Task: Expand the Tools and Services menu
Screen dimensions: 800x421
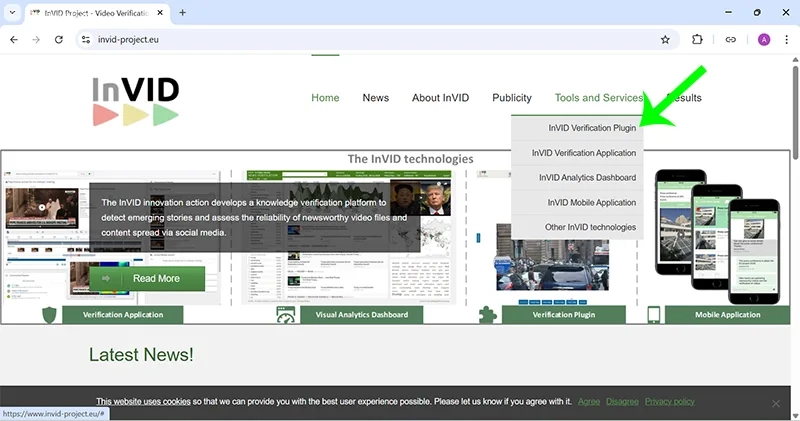Action: (598, 98)
